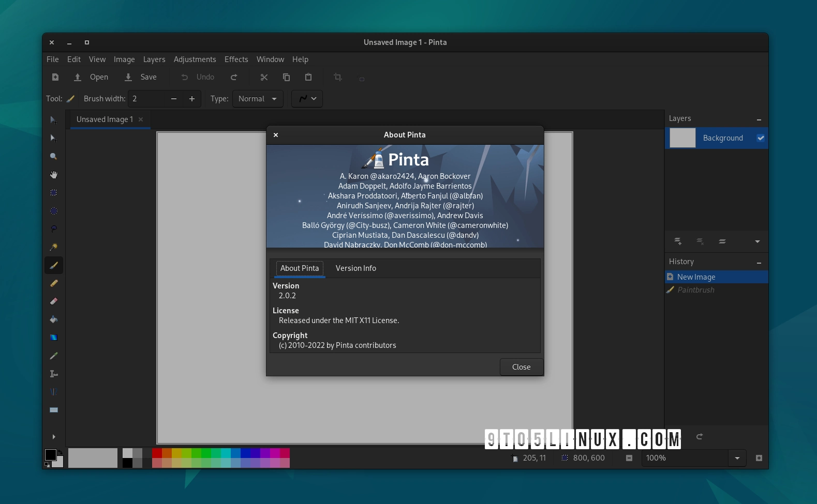Open the Help menu
Image resolution: width=817 pixels, height=504 pixels.
300,59
